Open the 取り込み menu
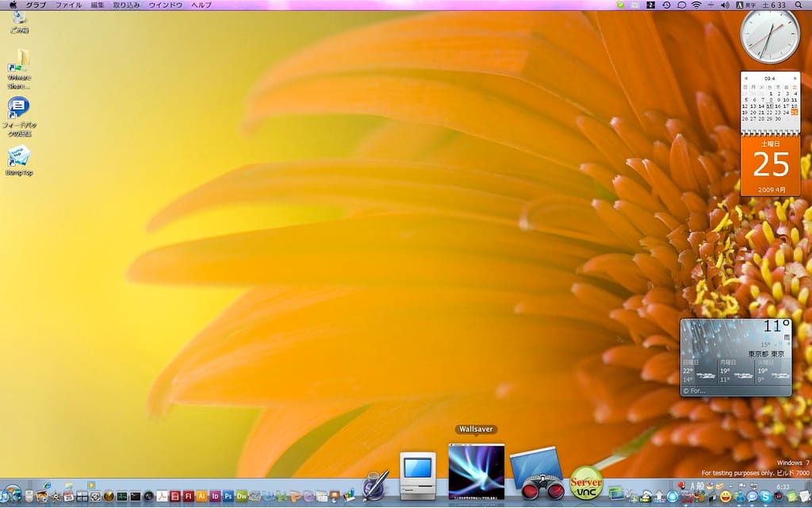The image size is (812, 508). tap(126, 5)
